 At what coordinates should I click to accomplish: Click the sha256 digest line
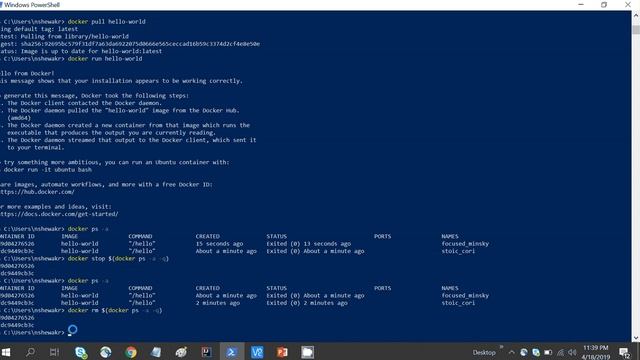[130, 44]
